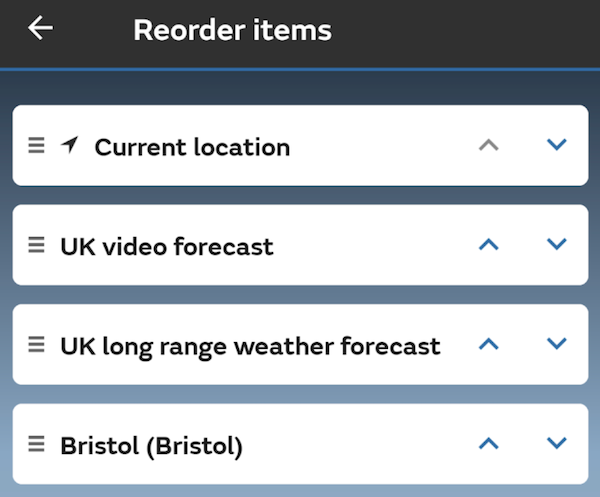The image size is (600, 497).
Task: Tap the back arrow in header
Action: tap(40, 29)
